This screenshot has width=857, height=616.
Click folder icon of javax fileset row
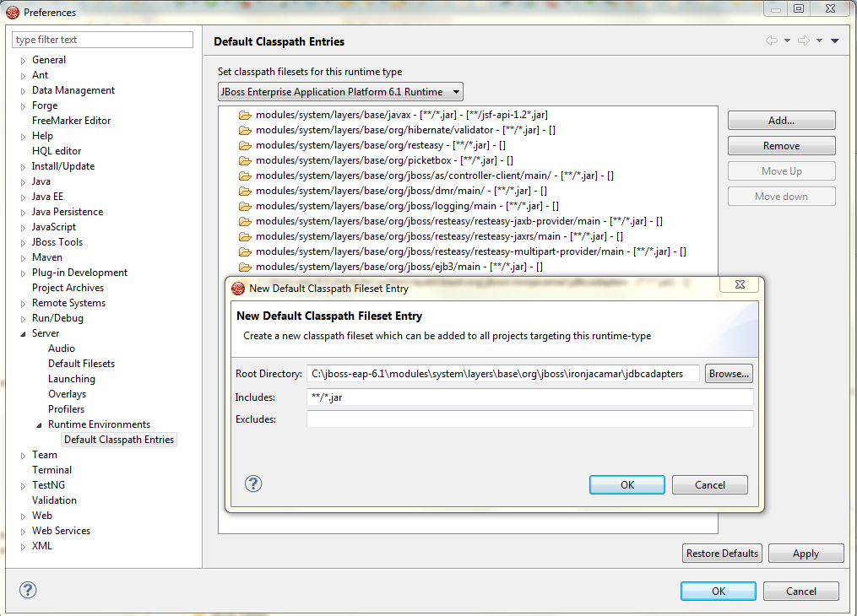245,115
